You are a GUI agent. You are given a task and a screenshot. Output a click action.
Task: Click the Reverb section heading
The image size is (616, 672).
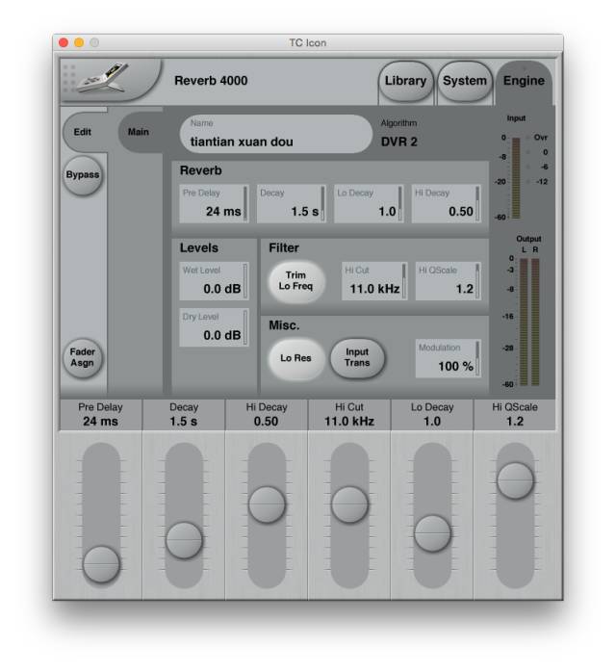click(201, 170)
